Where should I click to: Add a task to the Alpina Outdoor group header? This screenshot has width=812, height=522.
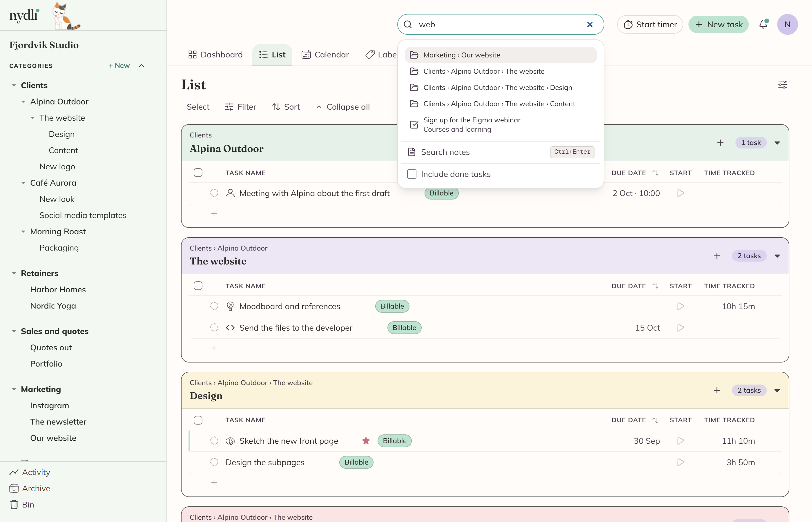pyautogui.click(x=720, y=143)
